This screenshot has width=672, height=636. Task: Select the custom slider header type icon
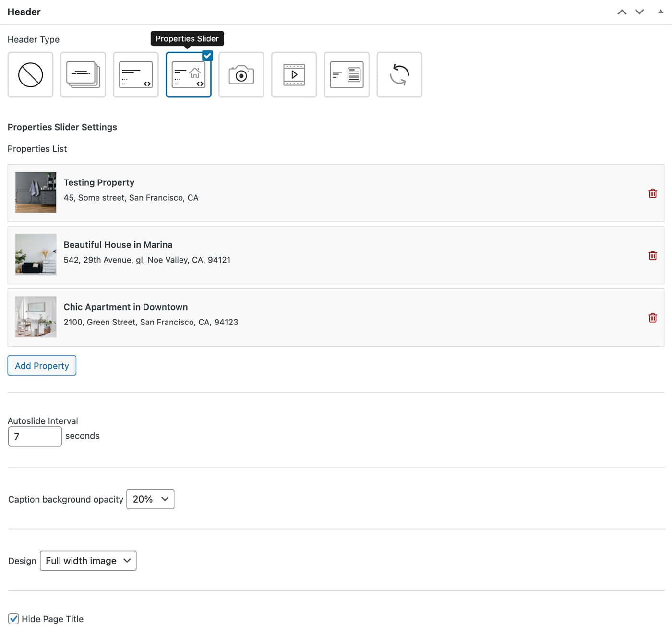[x=136, y=75]
